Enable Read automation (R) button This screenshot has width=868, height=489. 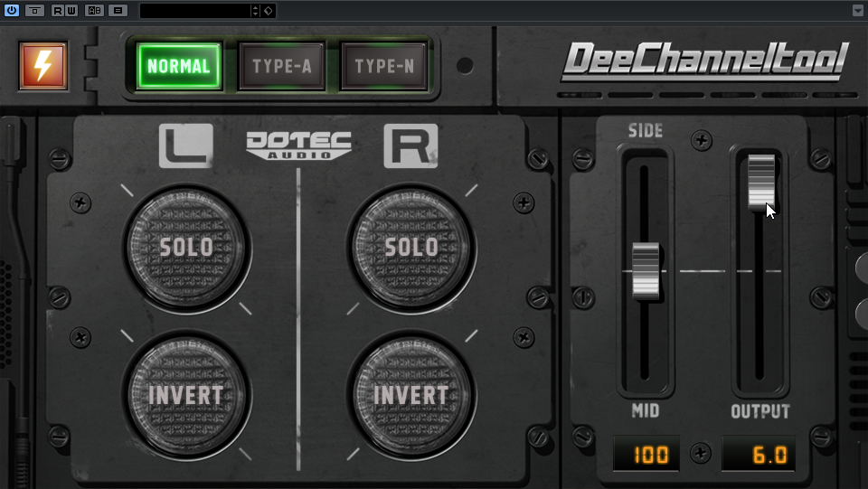(x=58, y=11)
